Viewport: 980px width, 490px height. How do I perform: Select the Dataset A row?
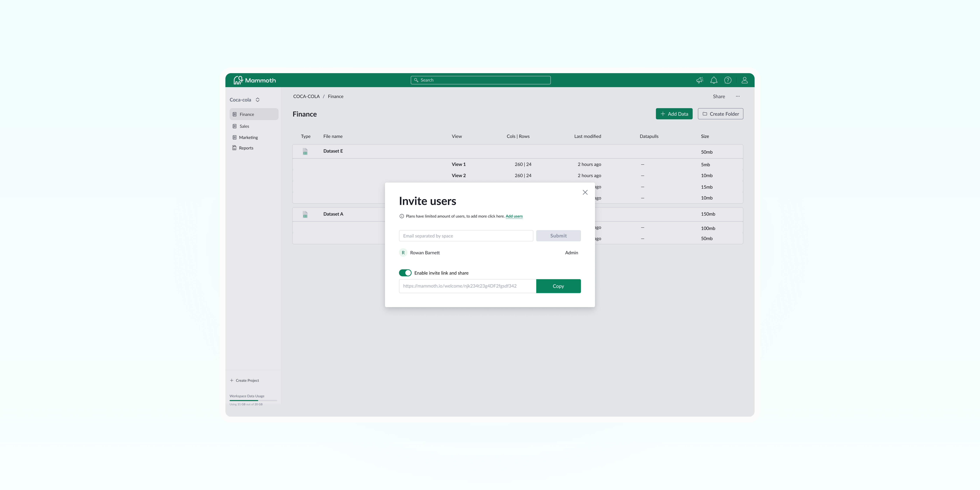[517, 215]
